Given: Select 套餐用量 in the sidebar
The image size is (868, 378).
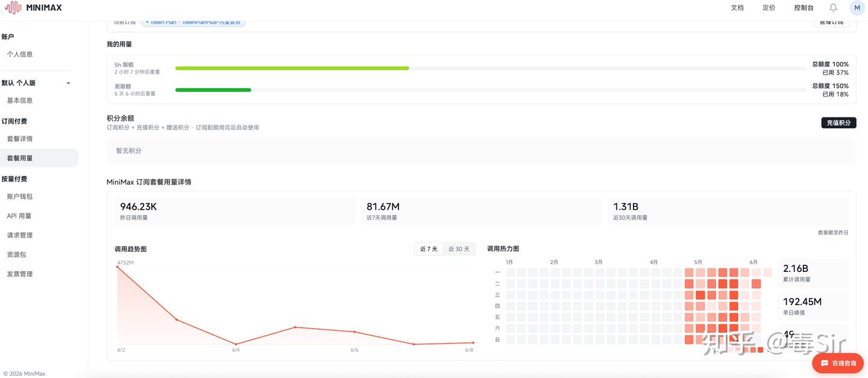Looking at the screenshot, I should [x=39, y=158].
